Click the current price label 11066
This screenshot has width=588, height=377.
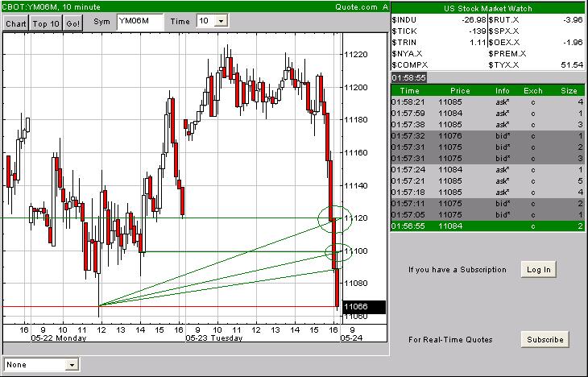pyautogui.click(x=364, y=307)
